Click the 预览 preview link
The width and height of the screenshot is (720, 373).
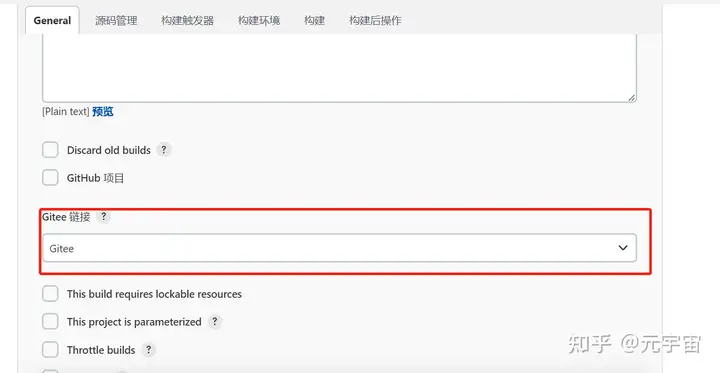point(103,112)
